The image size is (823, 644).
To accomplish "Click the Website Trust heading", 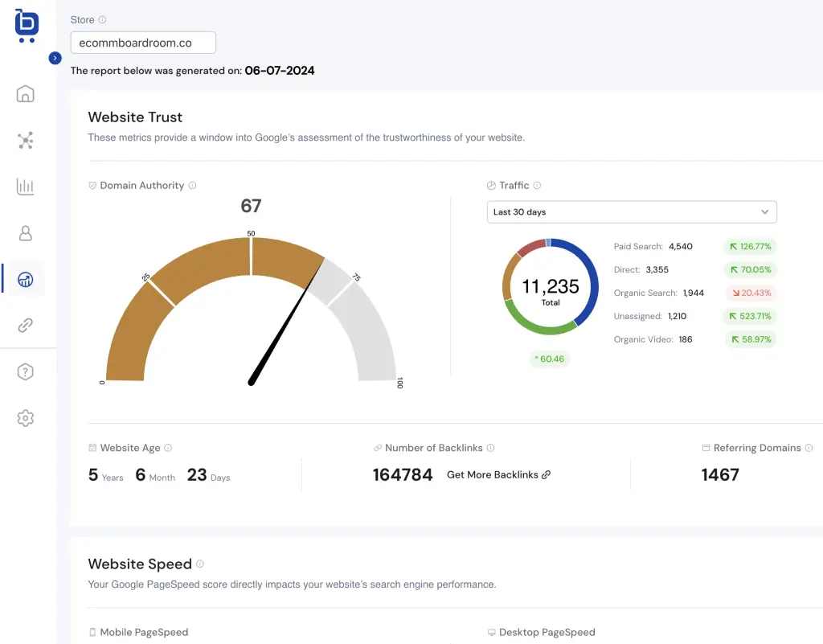I will pyautogui.click(x=135, y=117).
